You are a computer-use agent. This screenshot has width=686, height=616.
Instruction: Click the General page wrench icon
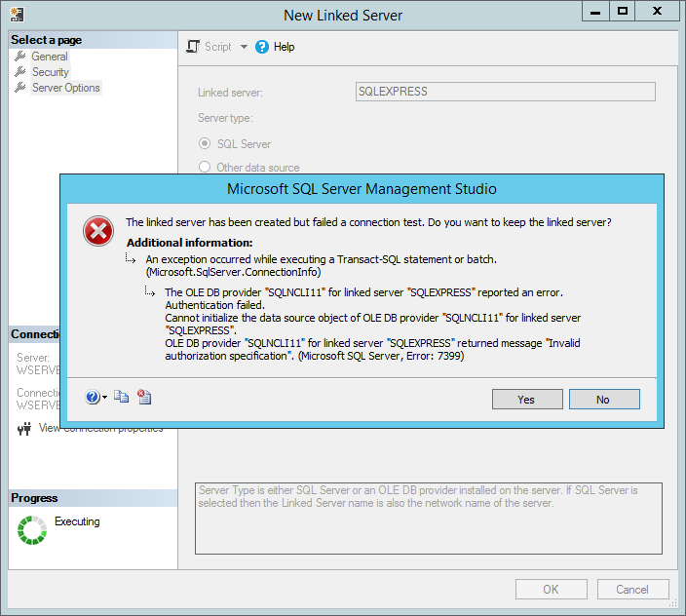[x=20, y=56]
